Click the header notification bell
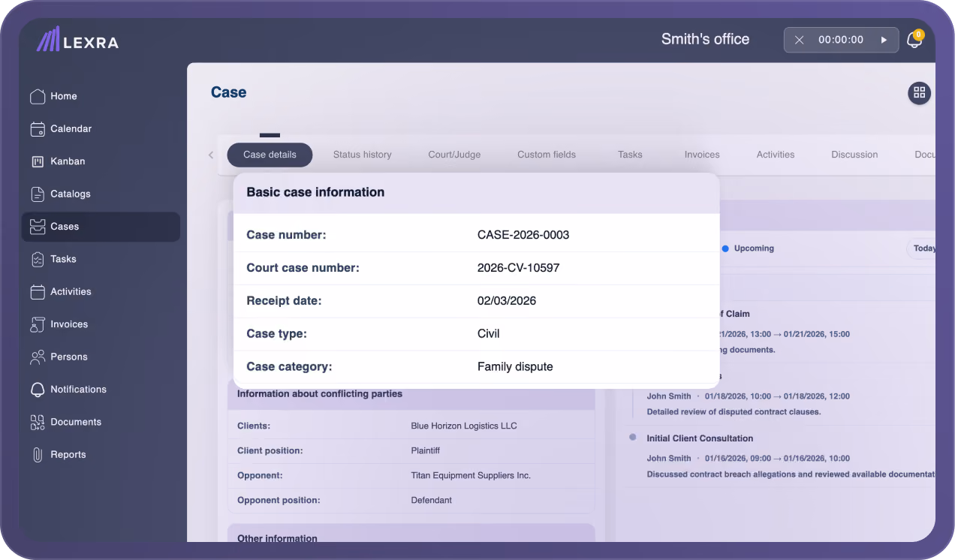This screenshot has height=560, width=955. (x=914, y=40)
